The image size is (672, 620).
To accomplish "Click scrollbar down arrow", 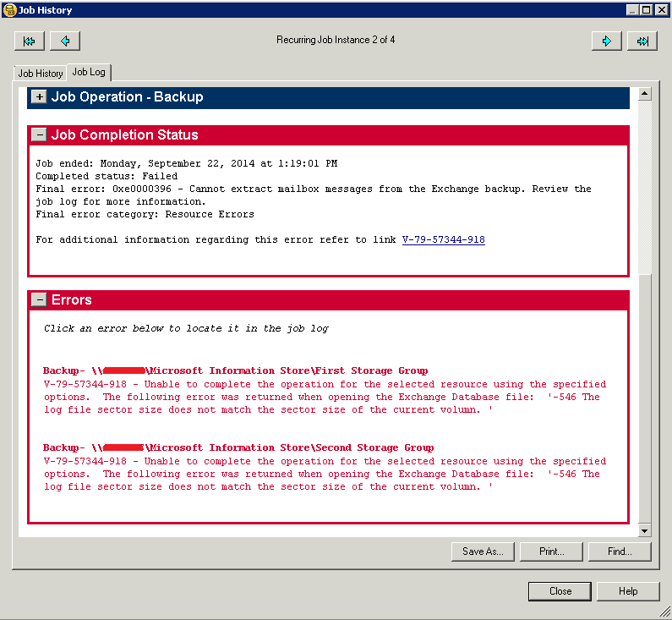I will pos(645,530).
